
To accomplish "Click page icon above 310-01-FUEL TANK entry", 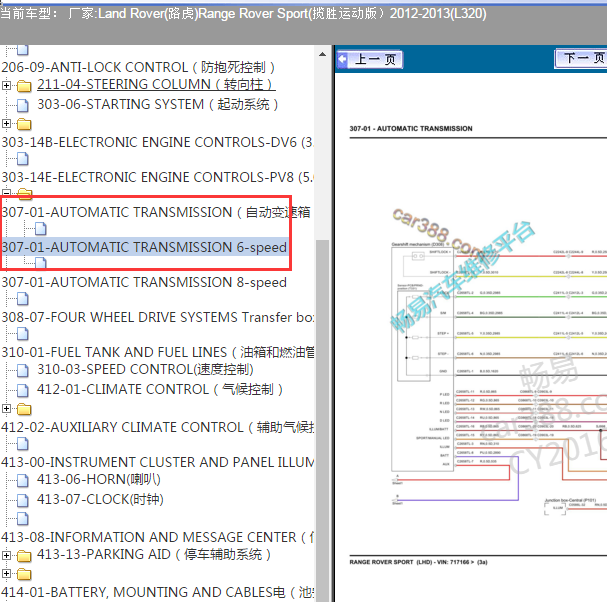I will 23,333.
